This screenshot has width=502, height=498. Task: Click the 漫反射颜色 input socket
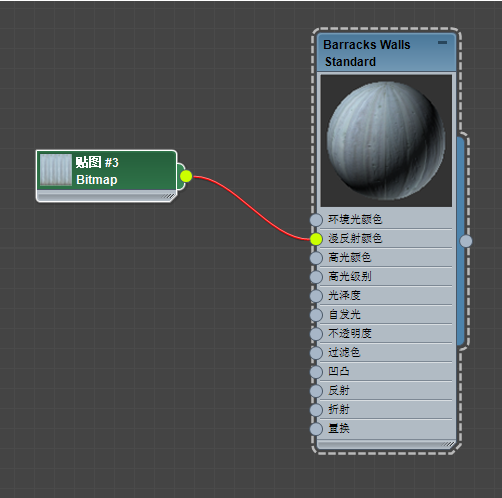click(316, 239)
